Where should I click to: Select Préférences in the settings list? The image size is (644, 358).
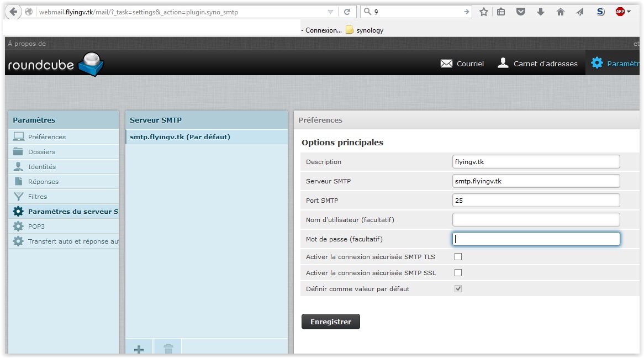pos(64,137)
